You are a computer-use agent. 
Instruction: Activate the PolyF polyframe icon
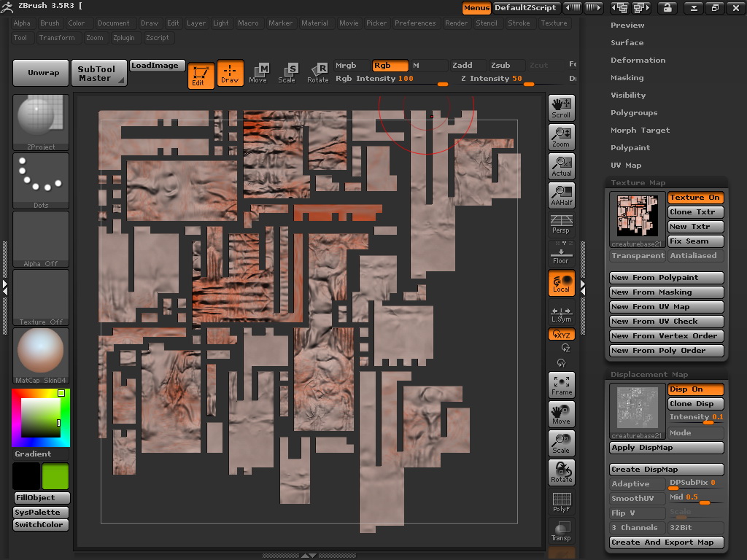[561, 502]
